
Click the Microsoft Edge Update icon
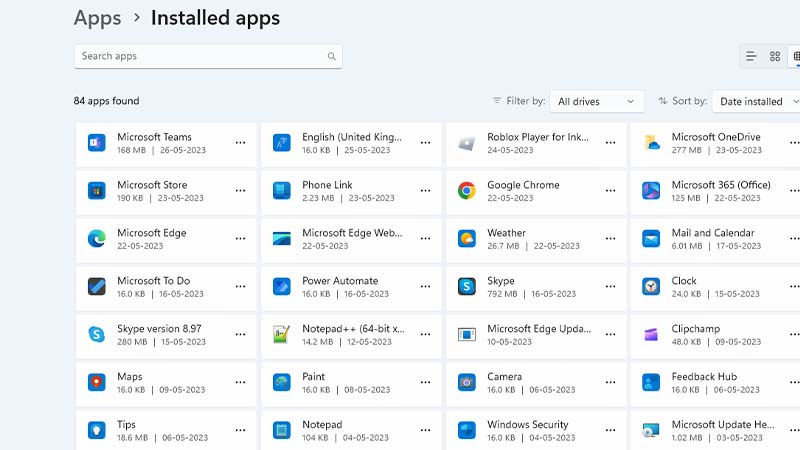[x=466, y=335]
